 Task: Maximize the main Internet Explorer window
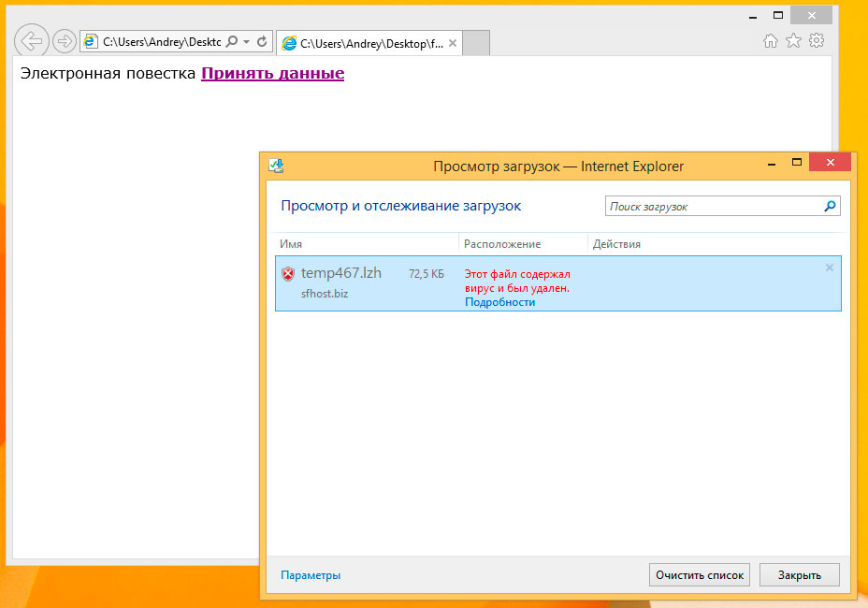click(x=778, y=16)
